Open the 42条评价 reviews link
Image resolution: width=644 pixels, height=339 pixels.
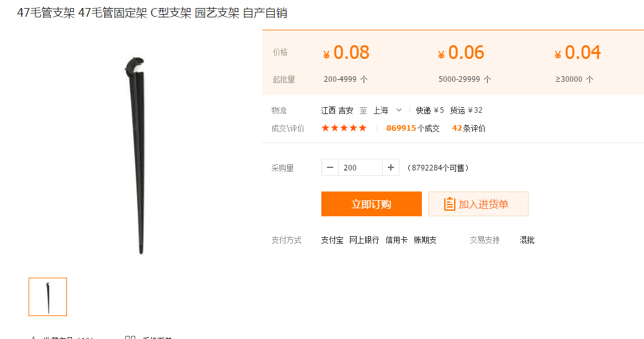coord(468,128)
